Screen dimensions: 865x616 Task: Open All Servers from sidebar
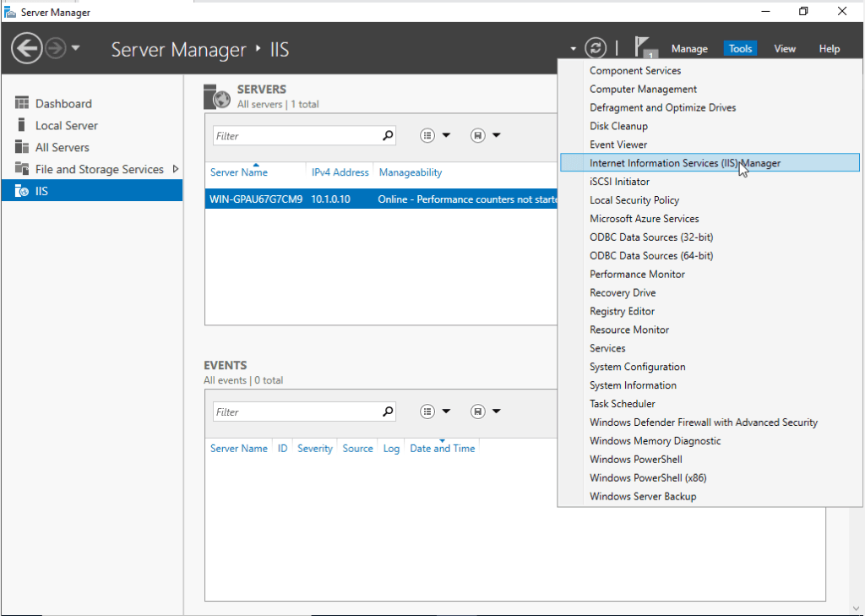click(x=62, y=147)
